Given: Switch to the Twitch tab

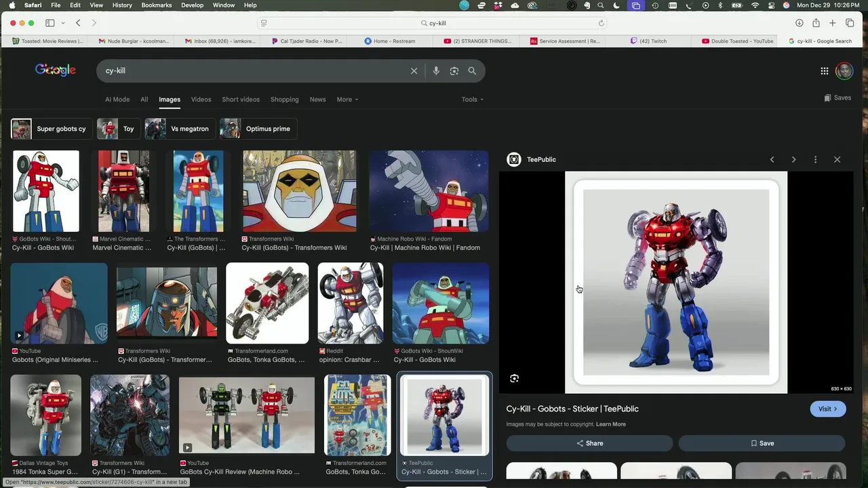Looking at the screenshot, I should tap(649, 41).
